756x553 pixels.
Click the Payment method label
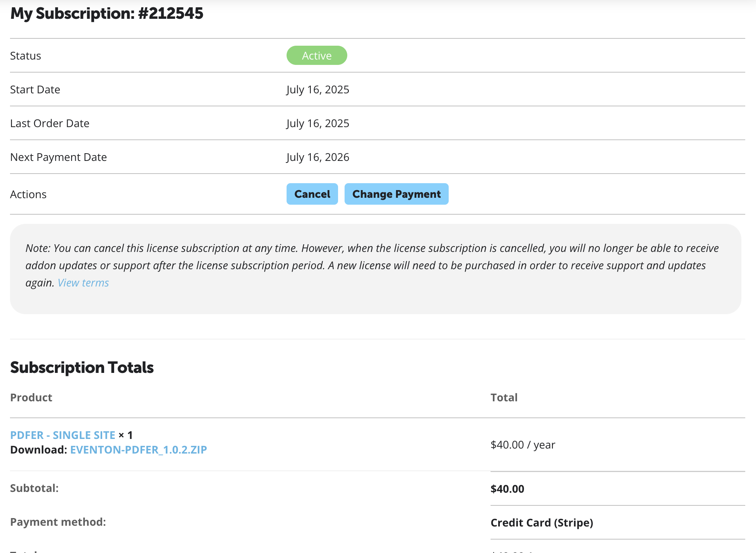[58, 522]
